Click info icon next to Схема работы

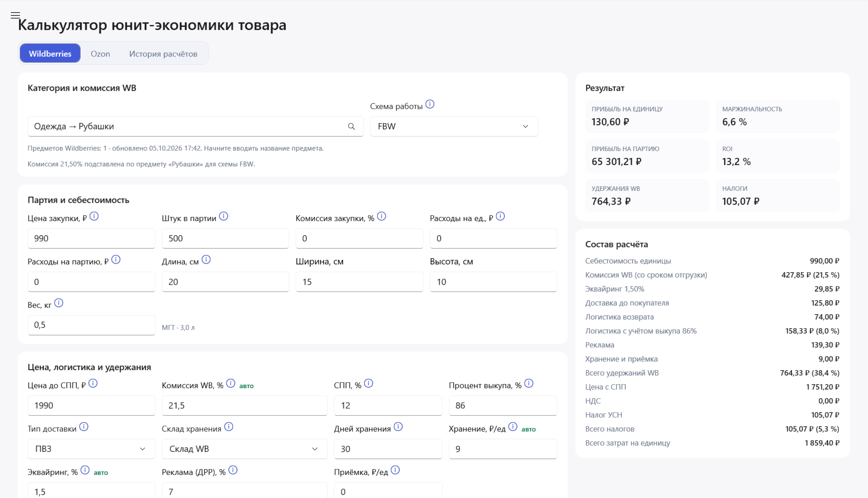point(430,104)
